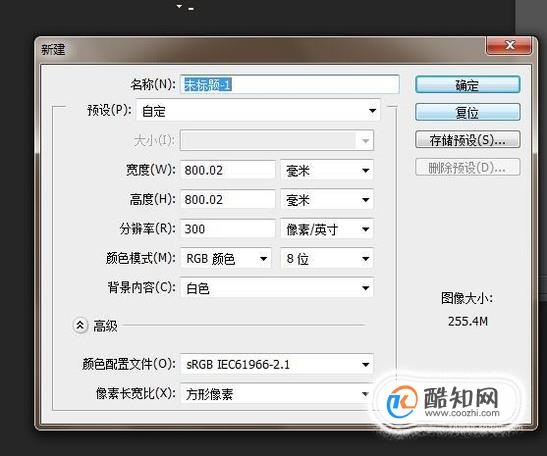
Task: Open width unit 毫米 dropdown
Action: click(327, 170)
